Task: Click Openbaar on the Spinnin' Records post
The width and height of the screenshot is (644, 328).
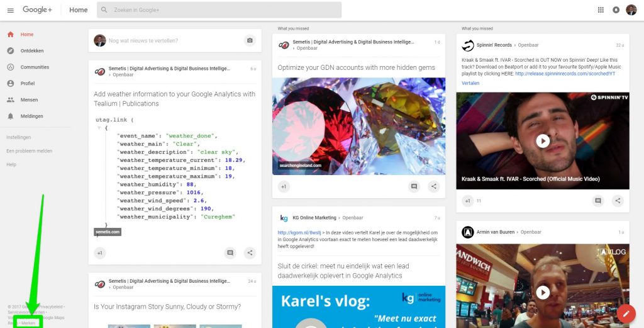Action: (x=528, y=45)
